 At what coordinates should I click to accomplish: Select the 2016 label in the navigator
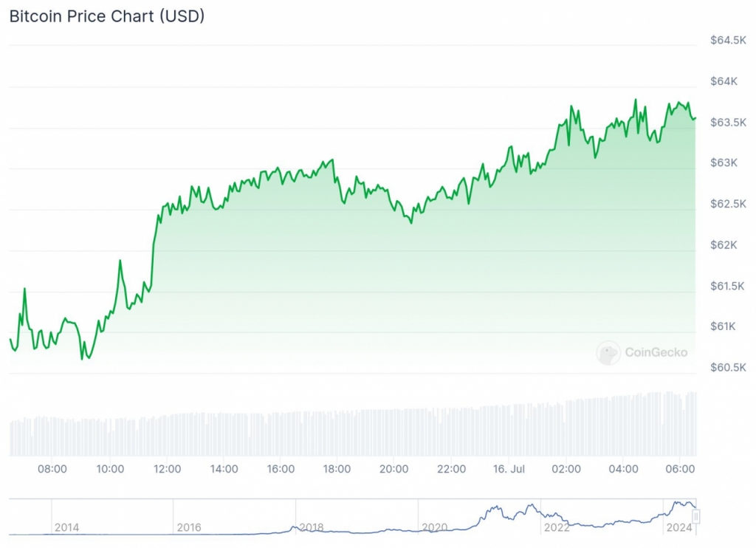[189, 527]
